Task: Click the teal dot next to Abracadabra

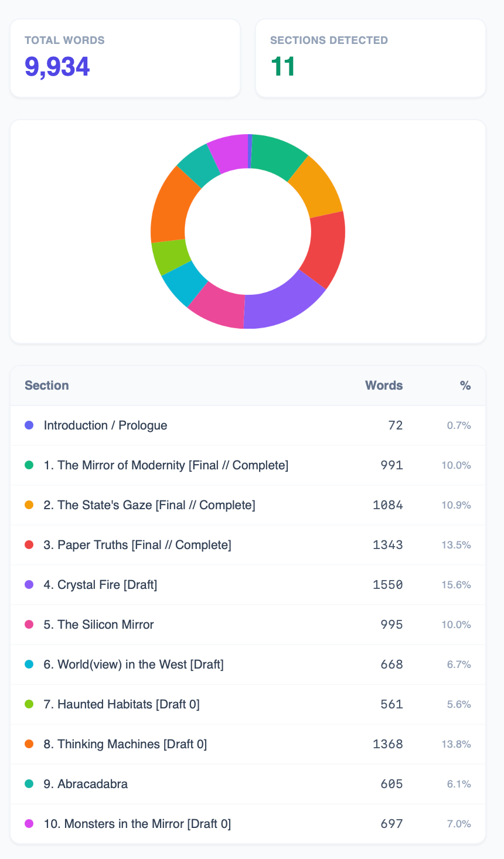Action: pyautogui.click(x=29, y=784)
